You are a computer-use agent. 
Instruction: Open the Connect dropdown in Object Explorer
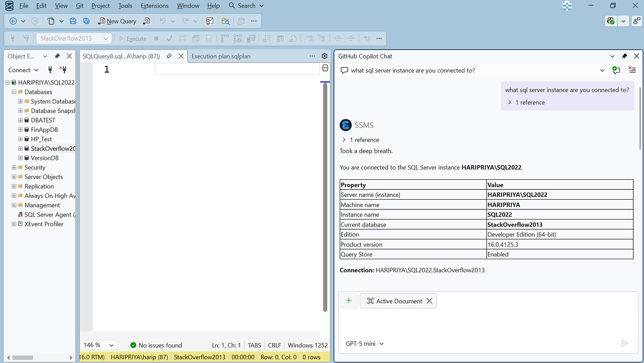[x=23, y=70]
